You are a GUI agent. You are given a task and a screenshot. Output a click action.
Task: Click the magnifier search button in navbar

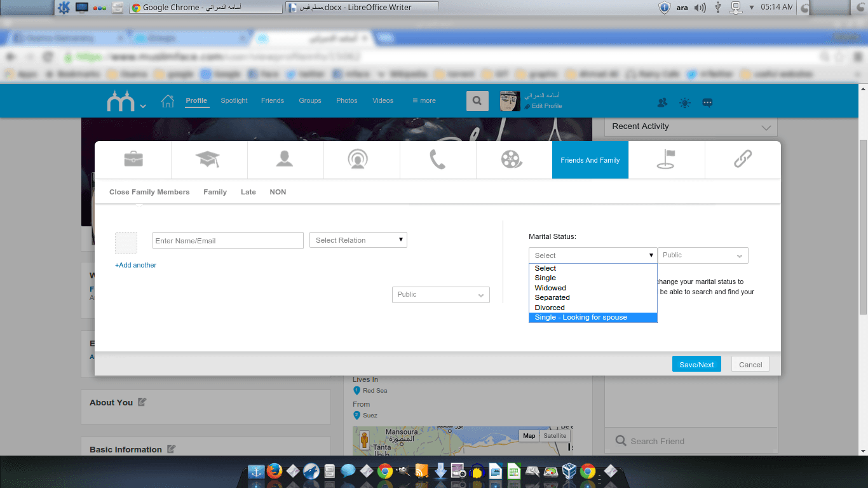click(x=477, y=100)
